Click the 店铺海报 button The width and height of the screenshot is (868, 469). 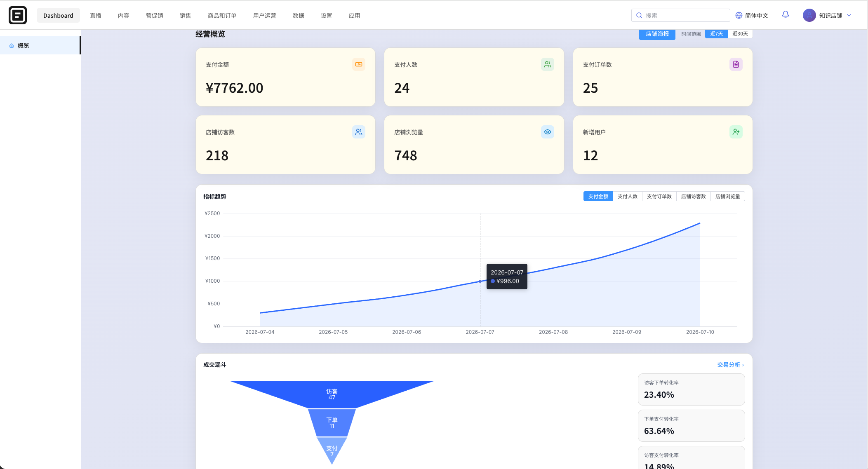tap(657, 34)
